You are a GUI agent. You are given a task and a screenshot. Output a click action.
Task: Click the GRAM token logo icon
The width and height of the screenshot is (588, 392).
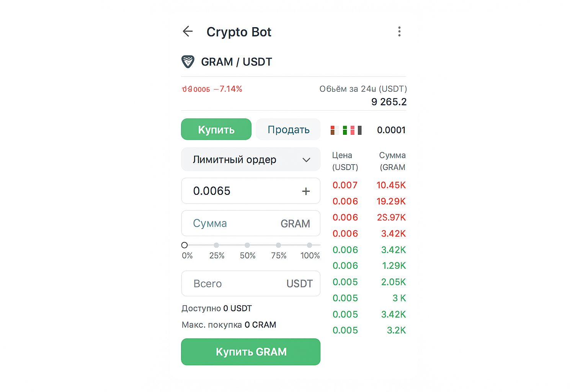pyautogui.click(x=188, y=61)
